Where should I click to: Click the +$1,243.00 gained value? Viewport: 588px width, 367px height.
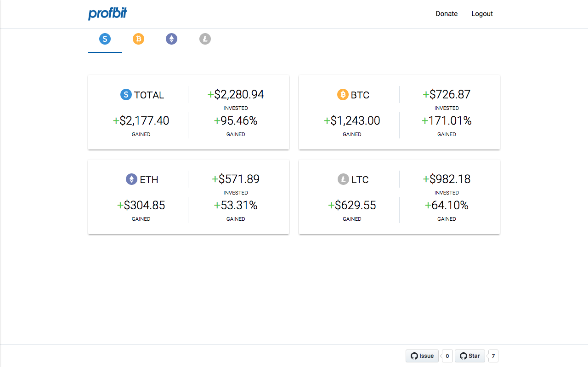click(352, 120)
